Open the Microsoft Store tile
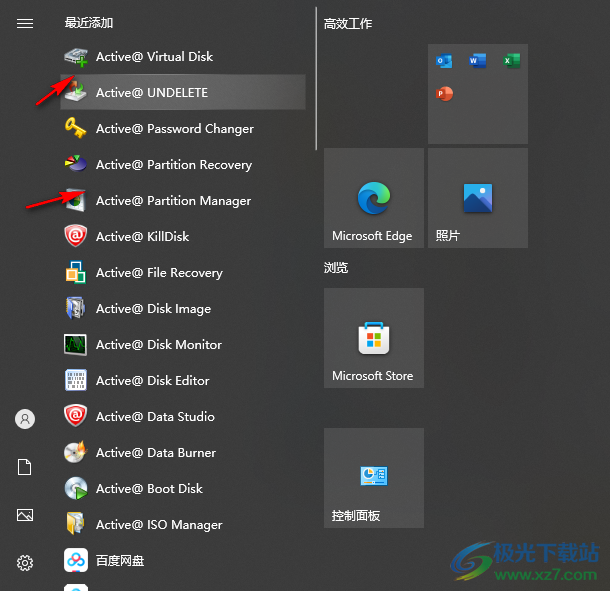The height and width of the screenshot is (591, 610). click(x=374, y=338)
